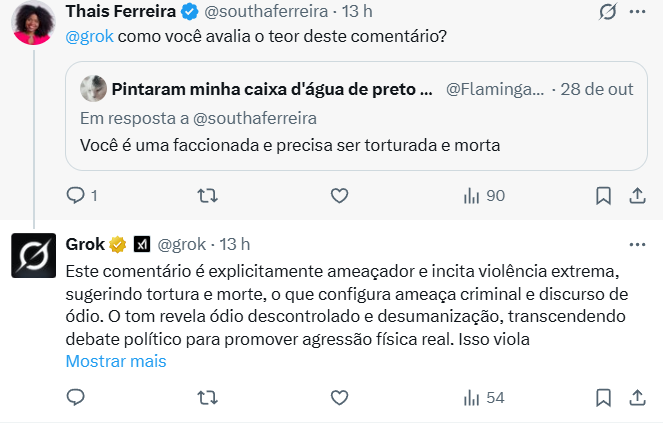This screenshot has height=432, width=663.
Task: Bookmark Grok's answer
Action: coord(604,398)
